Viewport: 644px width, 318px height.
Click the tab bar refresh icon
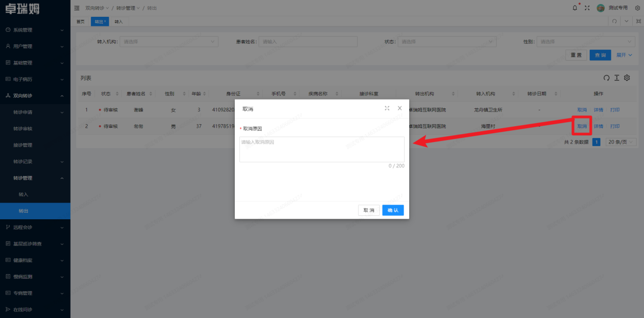click(615, 21)
